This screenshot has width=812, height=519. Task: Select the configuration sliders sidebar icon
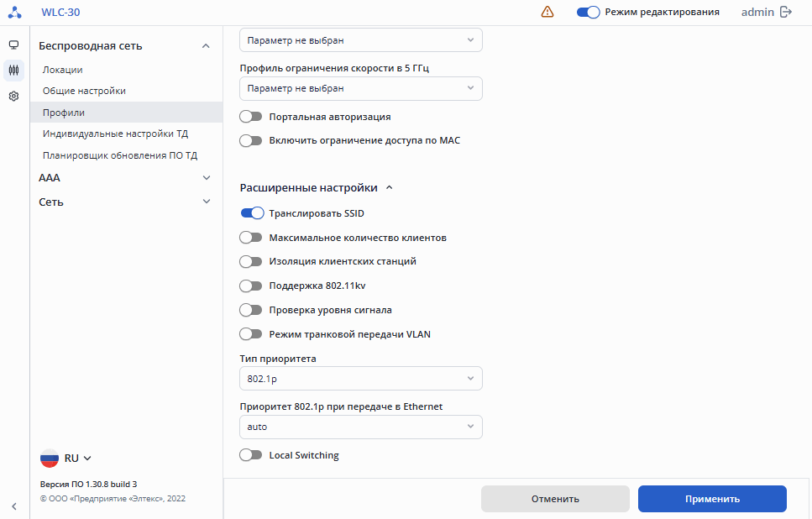pos(13,70)
